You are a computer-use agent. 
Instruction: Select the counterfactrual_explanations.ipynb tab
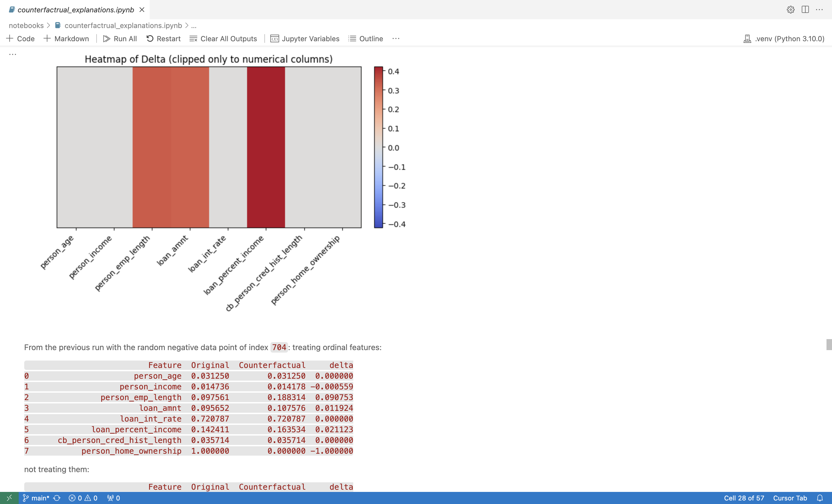point(76,9)
